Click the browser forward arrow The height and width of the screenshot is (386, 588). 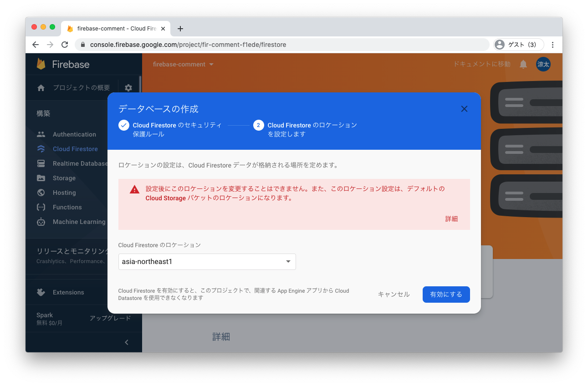coord(50,45)
